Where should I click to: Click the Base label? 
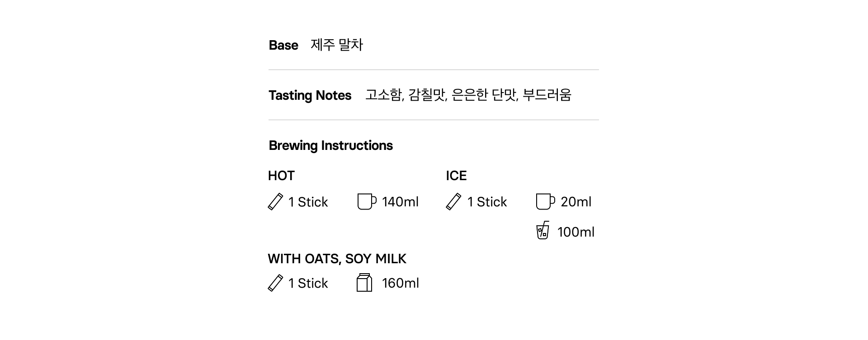click(283, 45)
